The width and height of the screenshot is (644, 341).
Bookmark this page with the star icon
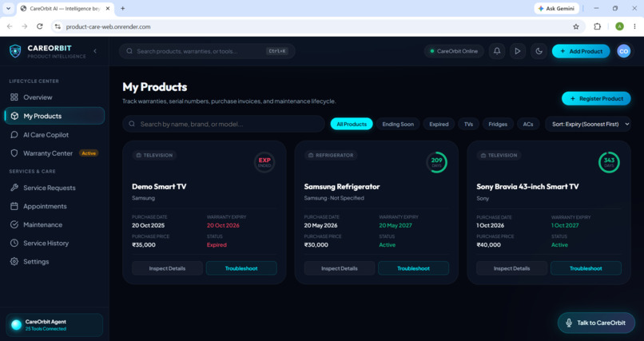coord(576,26)
